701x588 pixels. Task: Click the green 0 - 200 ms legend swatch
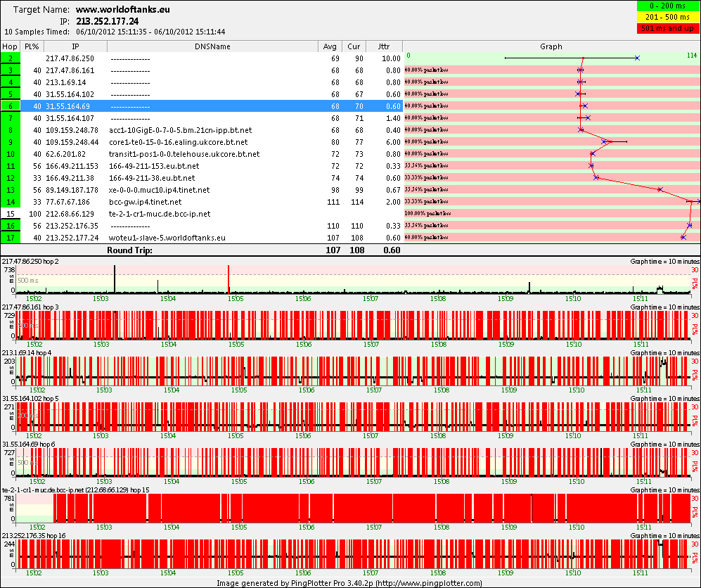pos(667,6)
